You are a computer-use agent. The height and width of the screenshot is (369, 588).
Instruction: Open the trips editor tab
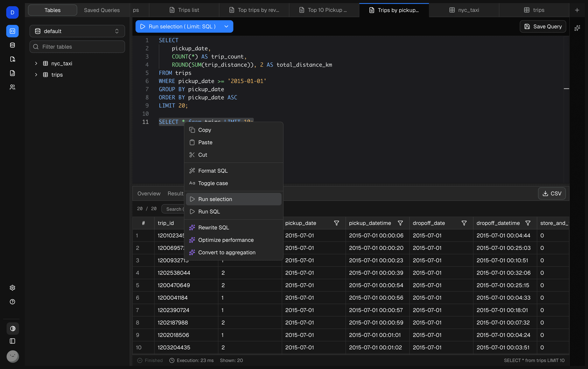coord(534,10)
